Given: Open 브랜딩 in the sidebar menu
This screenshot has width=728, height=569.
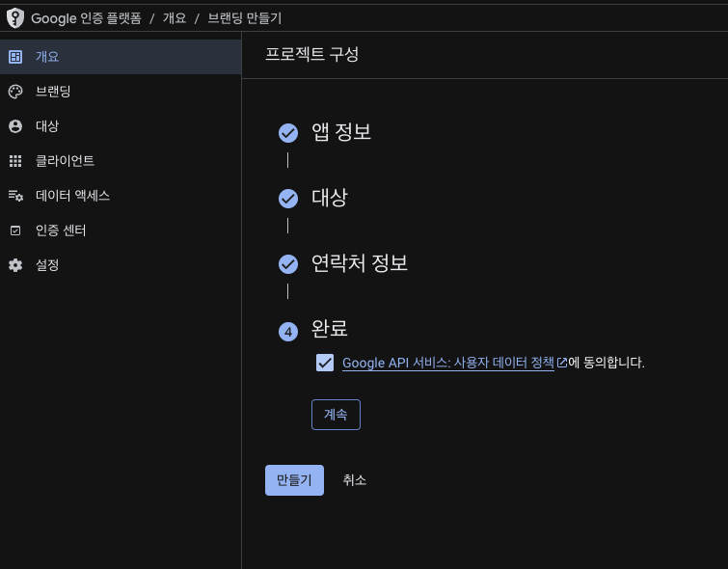Looking at the screenshot, I should (53, 92).
